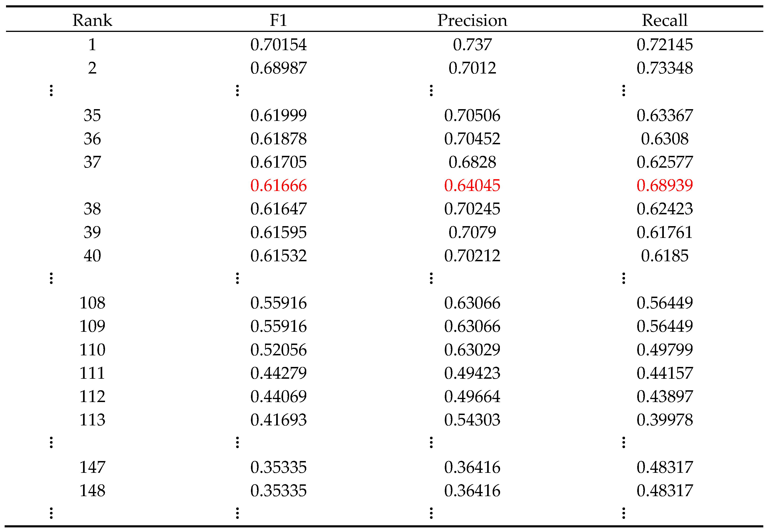Click the red Precision value 0.64045
The height and width of the screenshot is (532, 767).
(x=472, y=185)
